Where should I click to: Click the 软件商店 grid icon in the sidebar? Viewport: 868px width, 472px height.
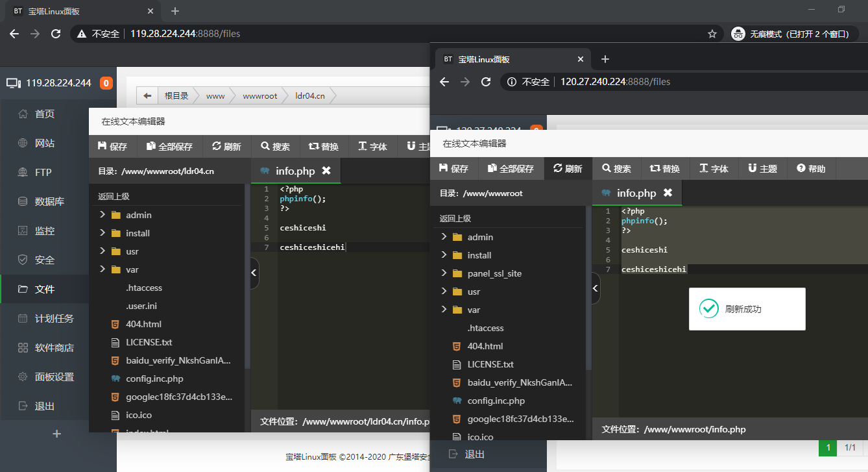(23, 348)
